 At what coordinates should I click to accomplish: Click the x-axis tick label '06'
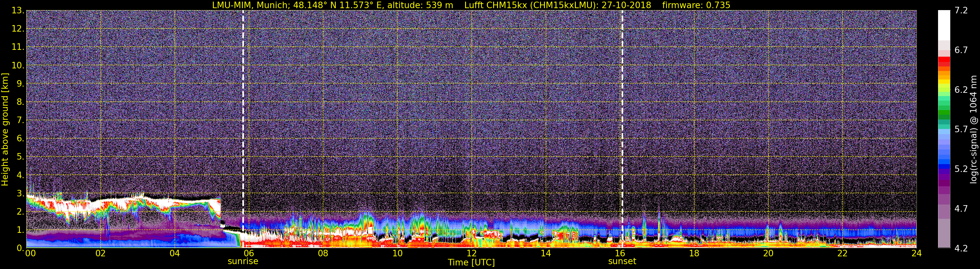[x=249, y=253]
